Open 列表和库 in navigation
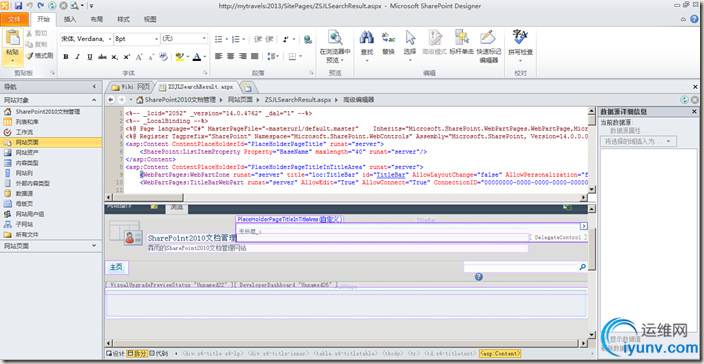 click(27, 122)
